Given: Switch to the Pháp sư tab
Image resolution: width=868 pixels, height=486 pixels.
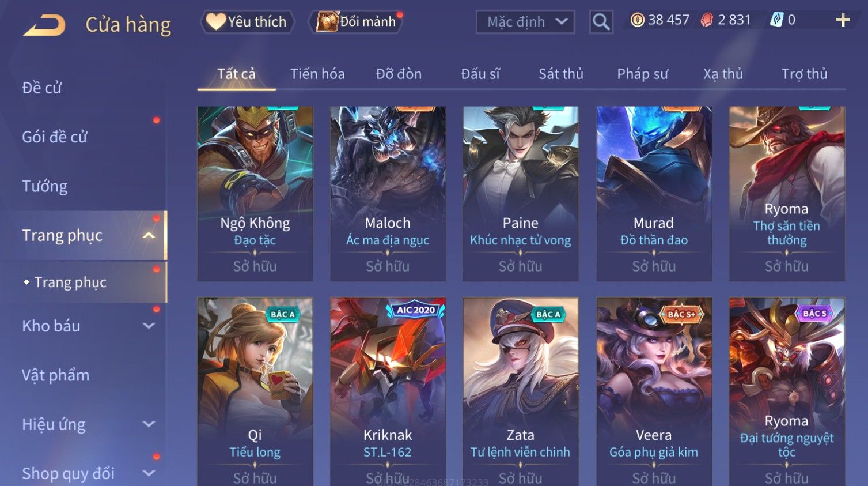Looking at the screenshot, I should [x=642, y=74].
